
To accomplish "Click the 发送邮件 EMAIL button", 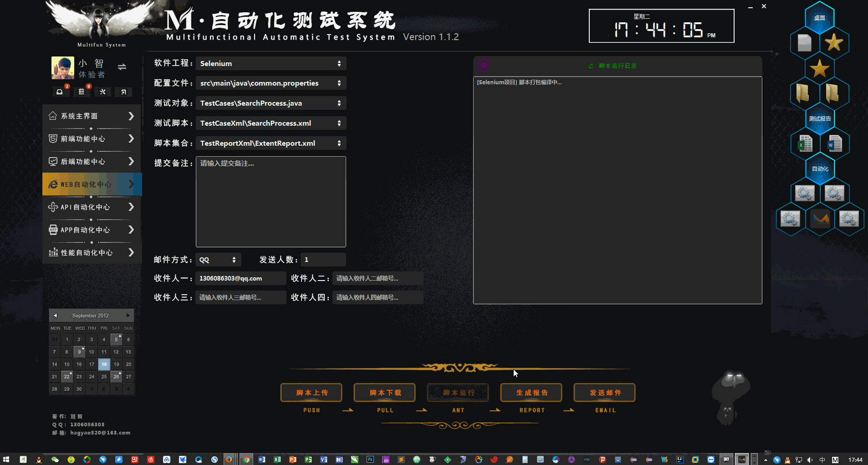I will (605, 393).
